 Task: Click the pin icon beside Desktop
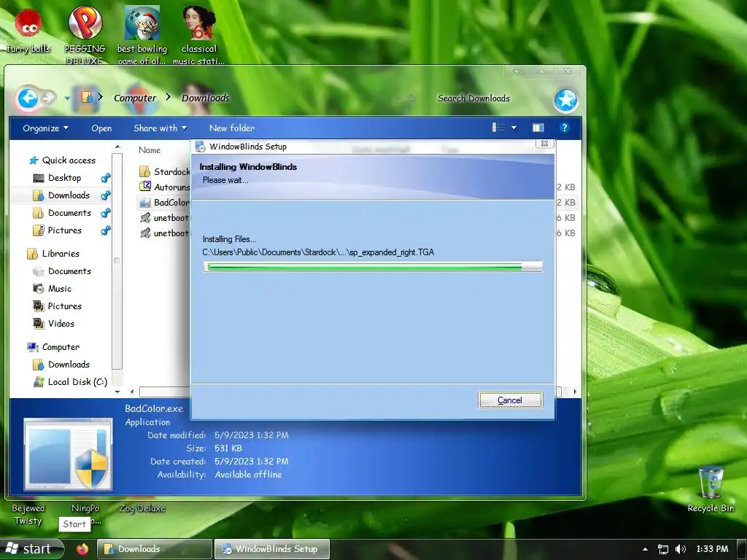(x=105, y=178)
